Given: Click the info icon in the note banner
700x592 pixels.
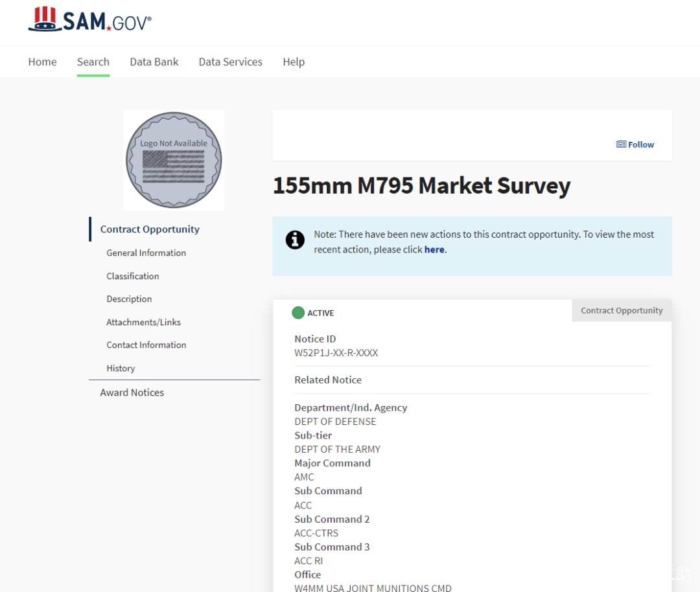Looking at the screenshot, I should (x=295, y=240).
